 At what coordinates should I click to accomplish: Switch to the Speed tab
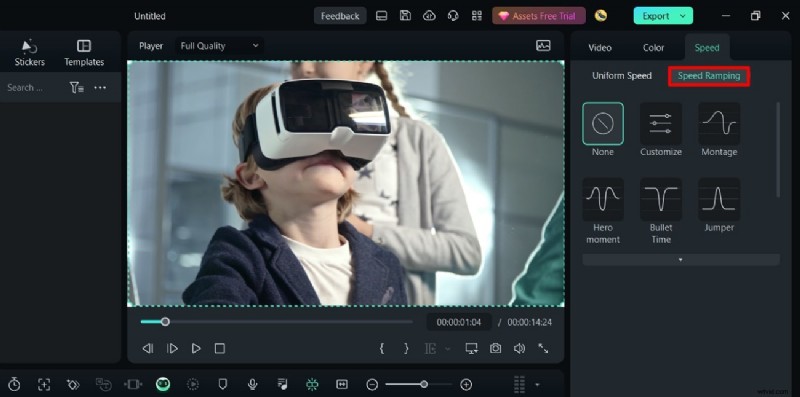point(707,48)
